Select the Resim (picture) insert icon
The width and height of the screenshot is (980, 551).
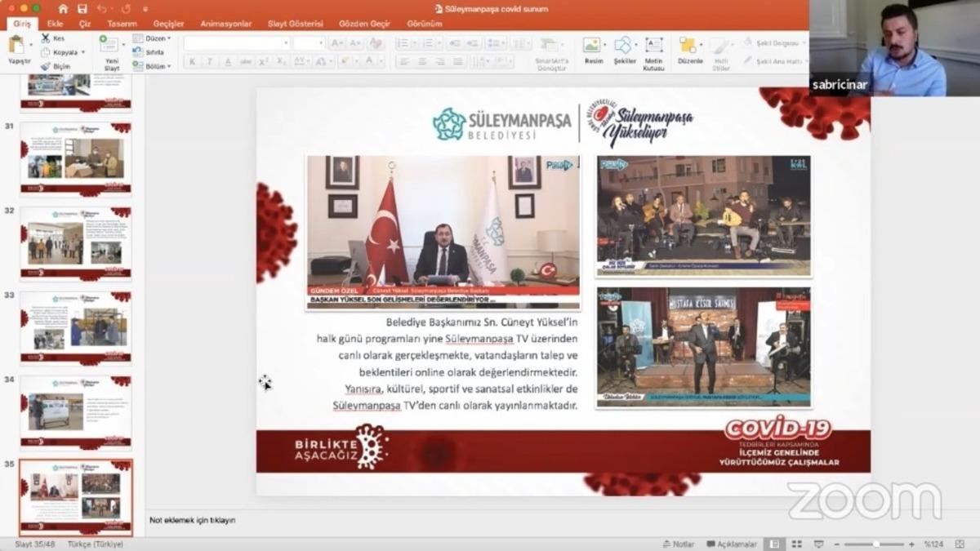click(x=591, y=45)
